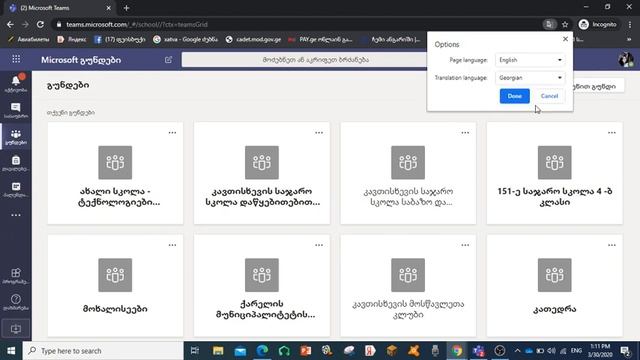
Task: Open more options for კათედრა team
Action: (x=611, y=245)
